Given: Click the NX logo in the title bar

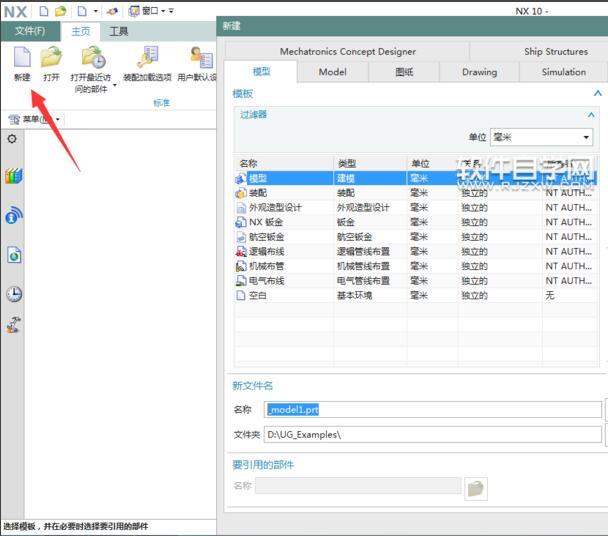Looking at the screenshot, I should [16, 12].
